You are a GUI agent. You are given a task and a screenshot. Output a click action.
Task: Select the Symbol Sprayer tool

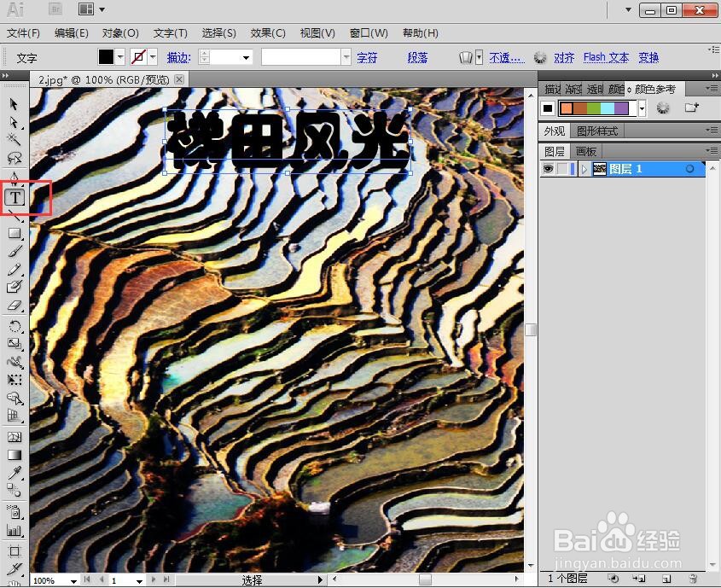click(14, 512)
